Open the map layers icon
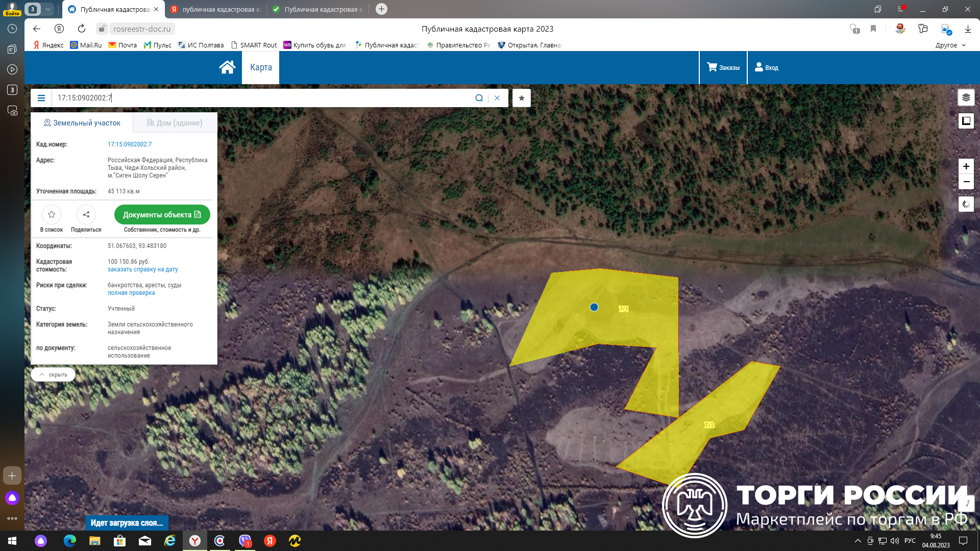The width and height of the screenshot is (980, 551). [966, 97]
